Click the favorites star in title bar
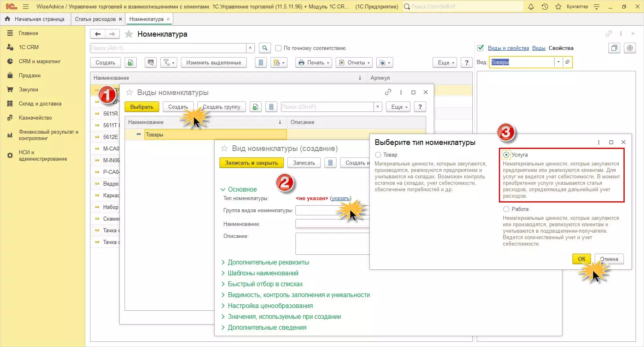Screen dimensions: 644x347 [x=558, y=6]
